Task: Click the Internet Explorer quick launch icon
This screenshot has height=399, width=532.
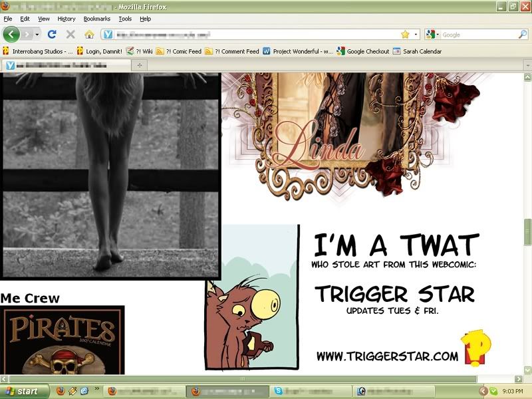Action: coord(84,391)
